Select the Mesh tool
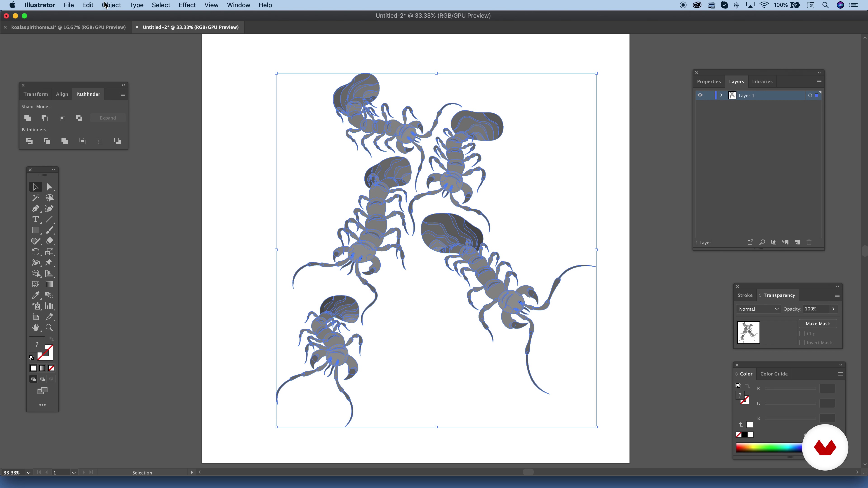This screenshot has width=868, height=488. [35, 284]
